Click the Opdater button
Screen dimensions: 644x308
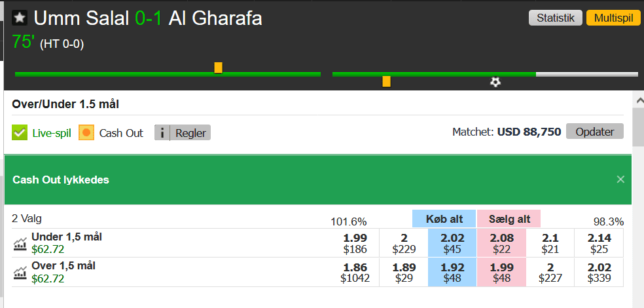click(x=595, y=132)
